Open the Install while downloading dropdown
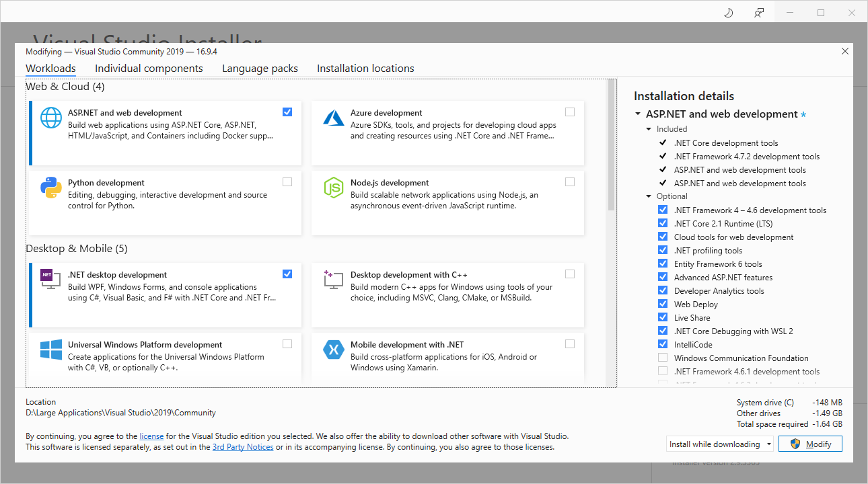868x484 pixels. coord(719,444)
